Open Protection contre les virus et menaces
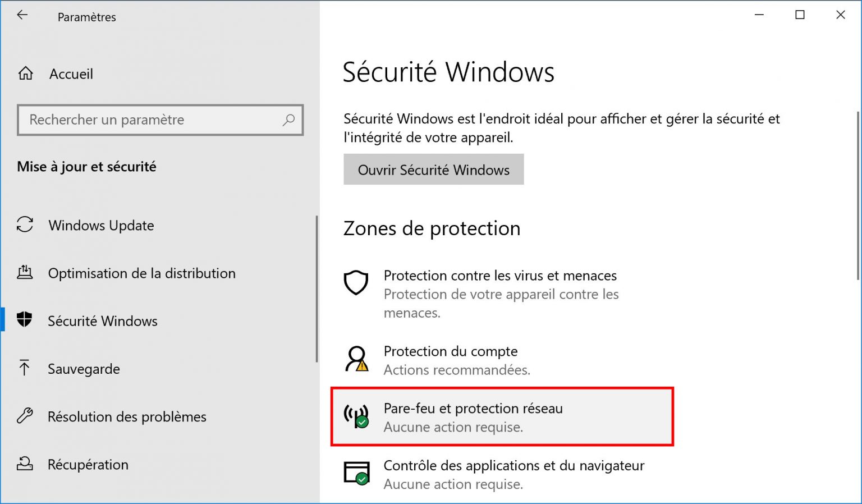This screenshot has height=504, width=862. coord(500,276)
